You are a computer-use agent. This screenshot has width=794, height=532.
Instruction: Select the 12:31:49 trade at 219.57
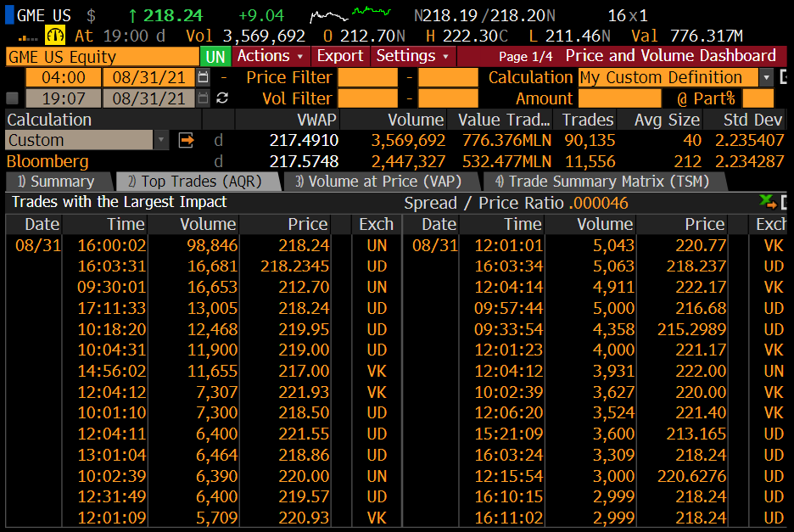pos(204,496)
